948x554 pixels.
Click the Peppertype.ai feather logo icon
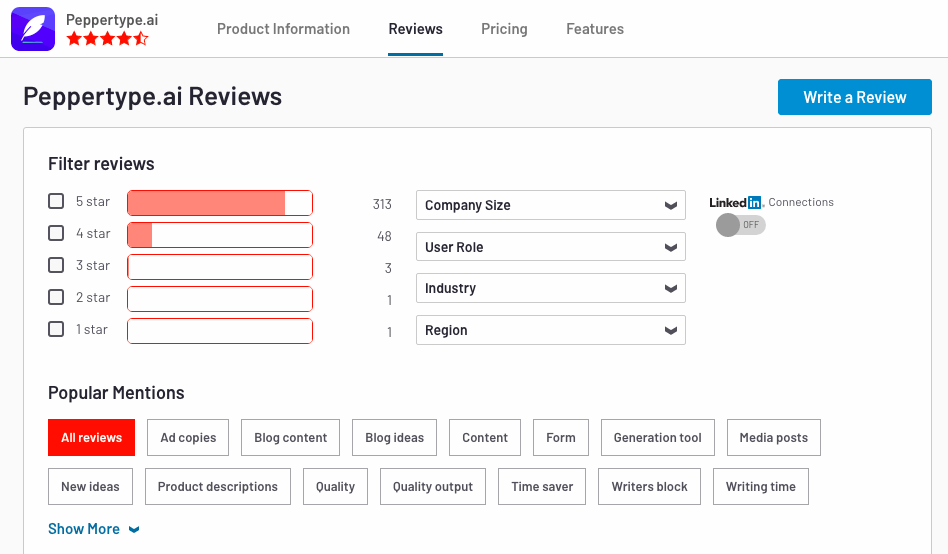pyautogui.click(x=33, y=29)
